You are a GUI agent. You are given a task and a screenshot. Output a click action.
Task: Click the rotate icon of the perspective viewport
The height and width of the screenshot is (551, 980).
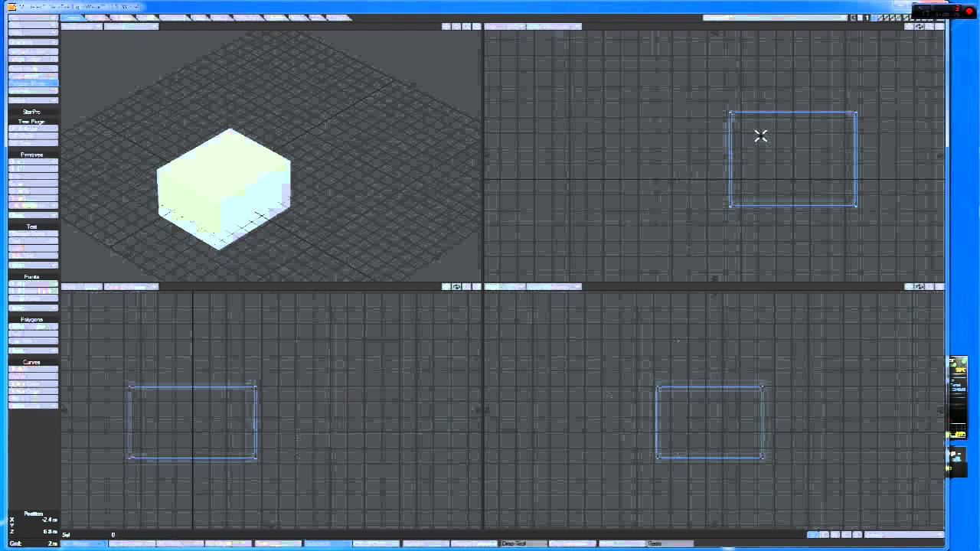456,26
